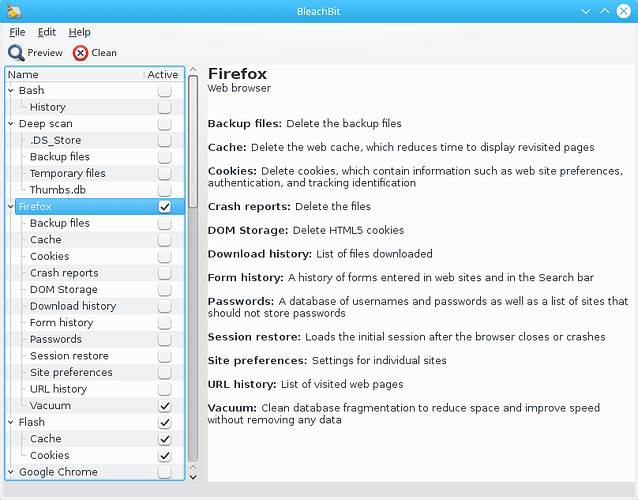Enable the Firefox Passwords checkbox
This screenshot has width=638, height=500.
pos(164,340)
